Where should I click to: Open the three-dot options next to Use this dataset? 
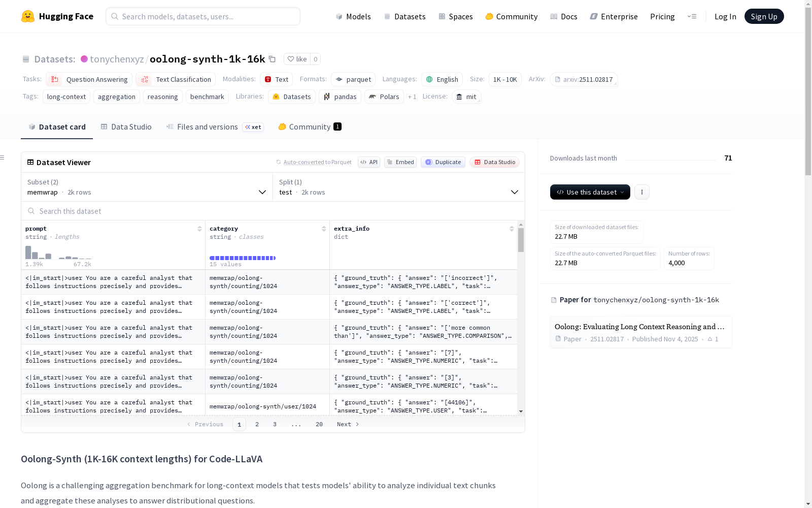[x=642, y=192]
